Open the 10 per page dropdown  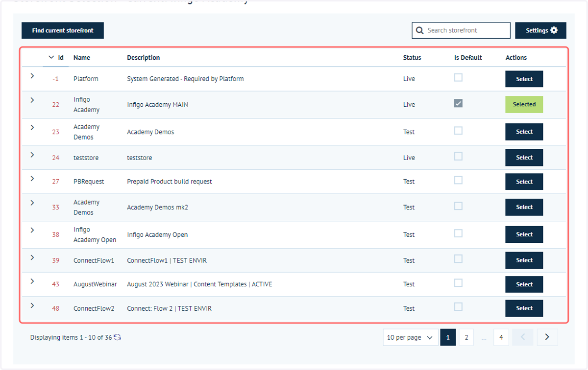411,337
